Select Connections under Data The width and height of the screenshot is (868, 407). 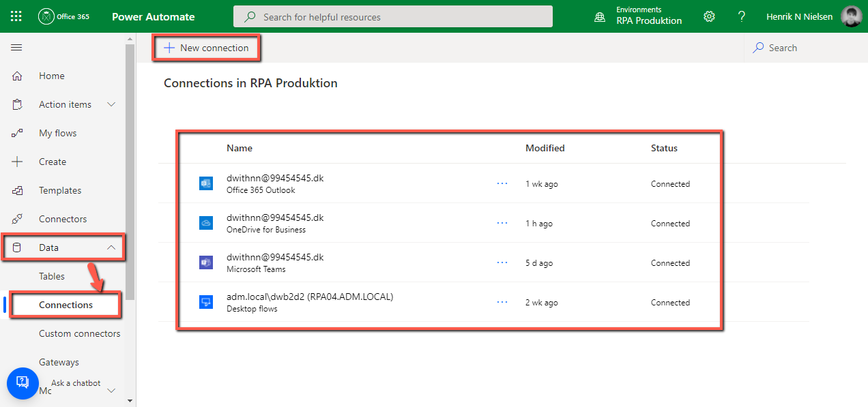tap(66, 305)
